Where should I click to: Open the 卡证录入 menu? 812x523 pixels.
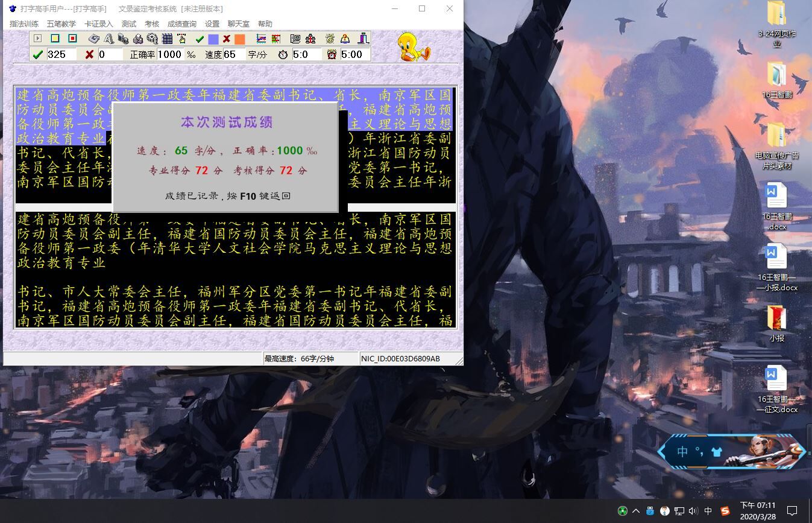pyautogui.click(x=99, y=24)
